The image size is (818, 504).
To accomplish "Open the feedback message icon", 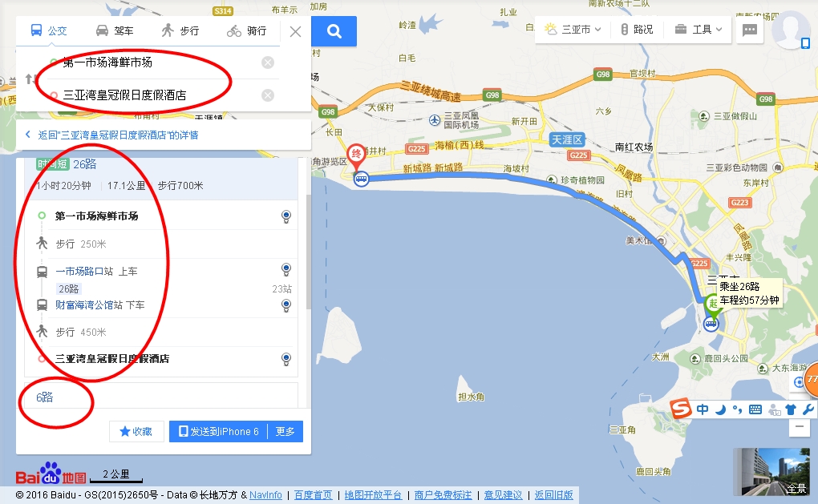I will [750, 30].
